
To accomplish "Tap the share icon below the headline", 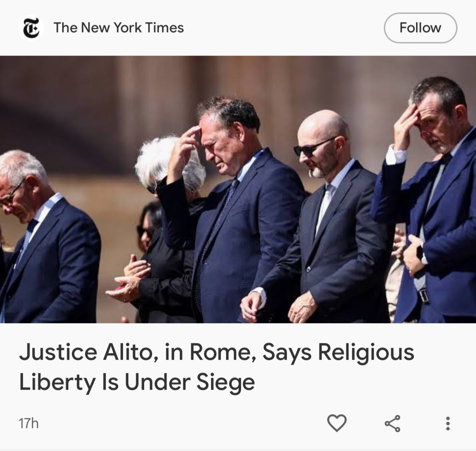I will coord(393,423).
